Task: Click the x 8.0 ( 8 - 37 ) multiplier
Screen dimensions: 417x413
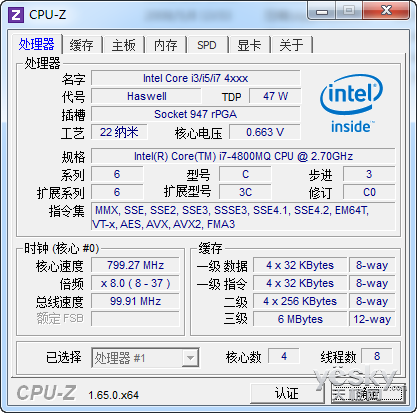Action: point(135,283)
